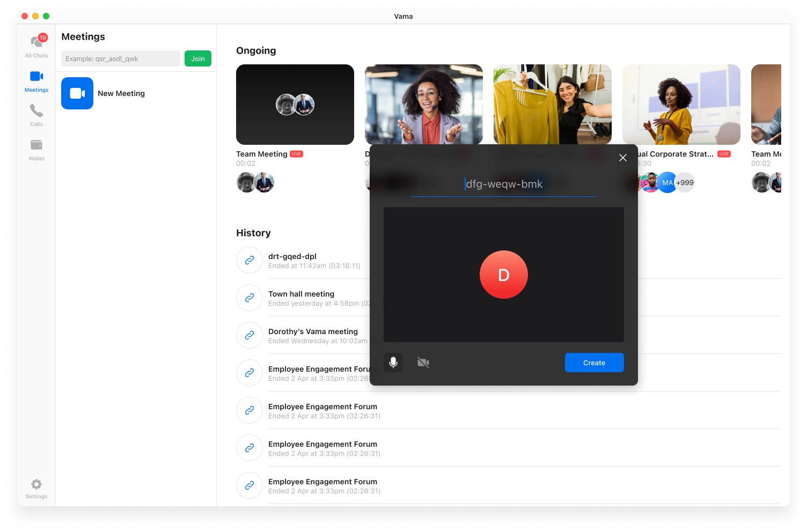Focus the meeting code input field
The width and height of the screenshot is (807, 532).
[x=121, y=58]
